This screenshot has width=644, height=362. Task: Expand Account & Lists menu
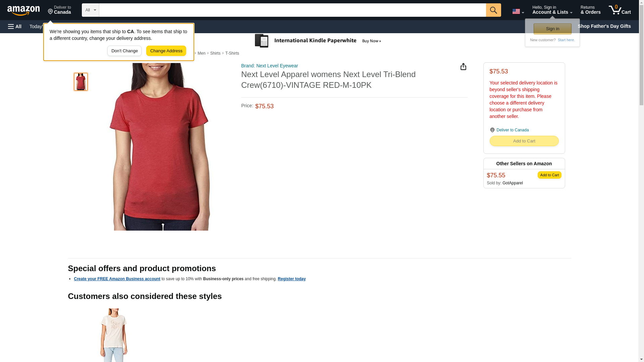coord(552,10)
